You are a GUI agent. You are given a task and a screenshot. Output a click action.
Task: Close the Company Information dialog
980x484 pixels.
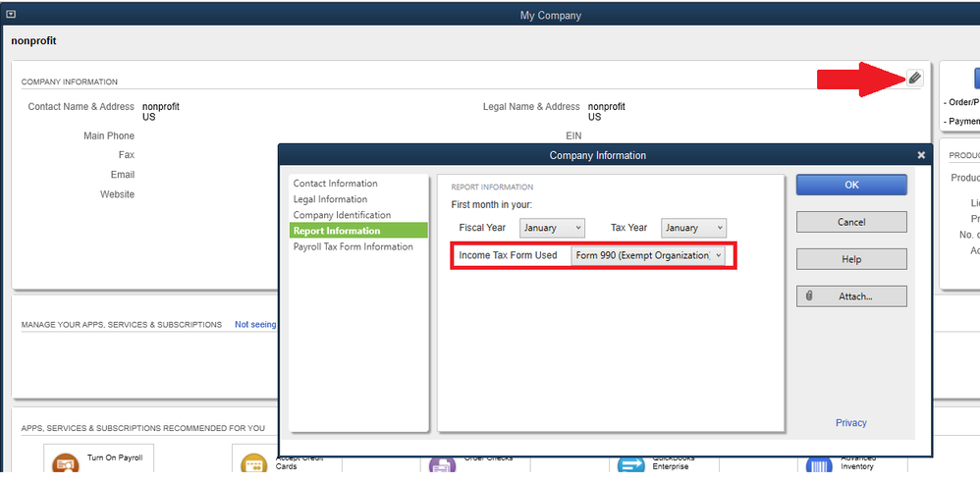(921, 155)
